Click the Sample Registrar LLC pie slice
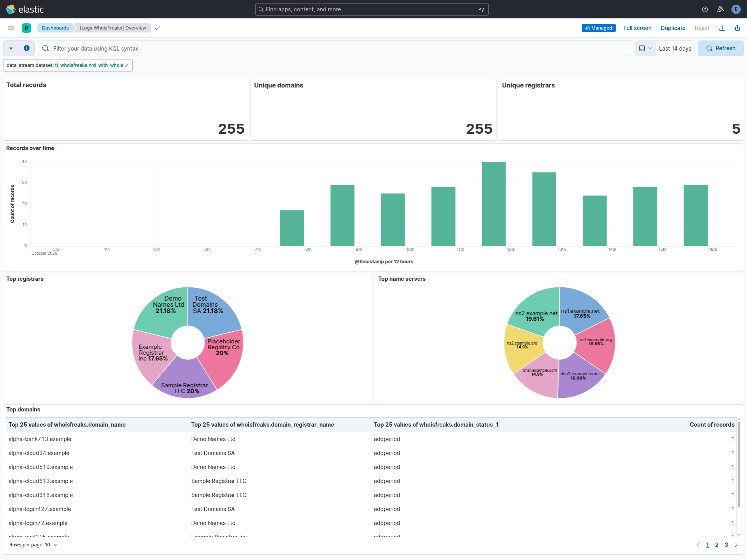This screenshot has height=560, width=747. tap(185, 379)
